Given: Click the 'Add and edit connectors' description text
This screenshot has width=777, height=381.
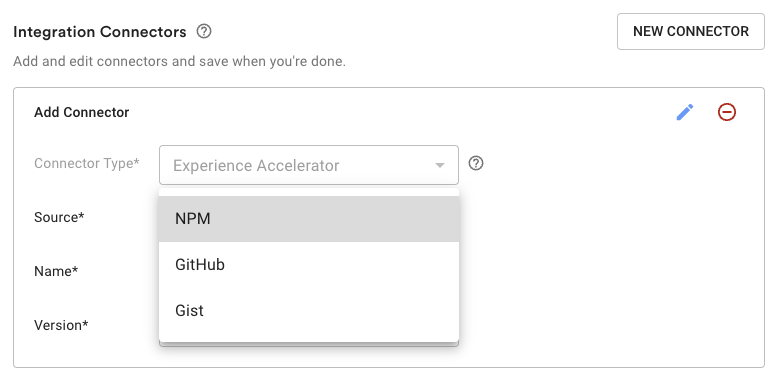Looking at the screenshot, I should click(x=179, y=62).
